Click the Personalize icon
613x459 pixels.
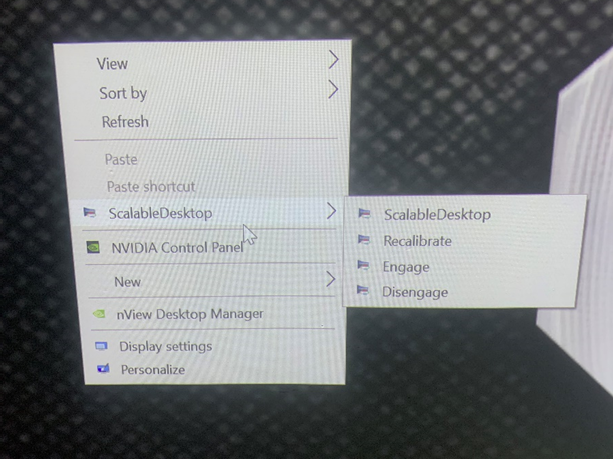tap(103, 368)
